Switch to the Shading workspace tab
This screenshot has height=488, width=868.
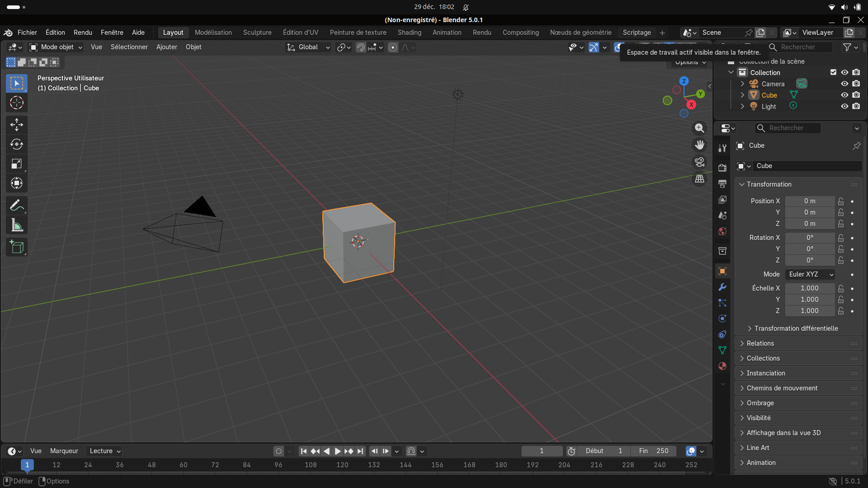(x=409, y=33)
